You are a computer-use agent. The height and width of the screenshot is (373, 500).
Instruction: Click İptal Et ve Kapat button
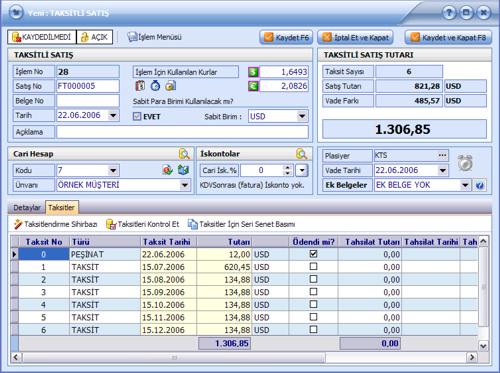pos(355,37)
